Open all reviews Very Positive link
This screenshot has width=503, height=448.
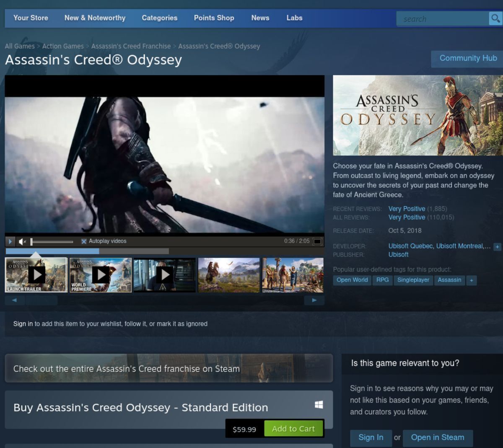tap(407, 218)
